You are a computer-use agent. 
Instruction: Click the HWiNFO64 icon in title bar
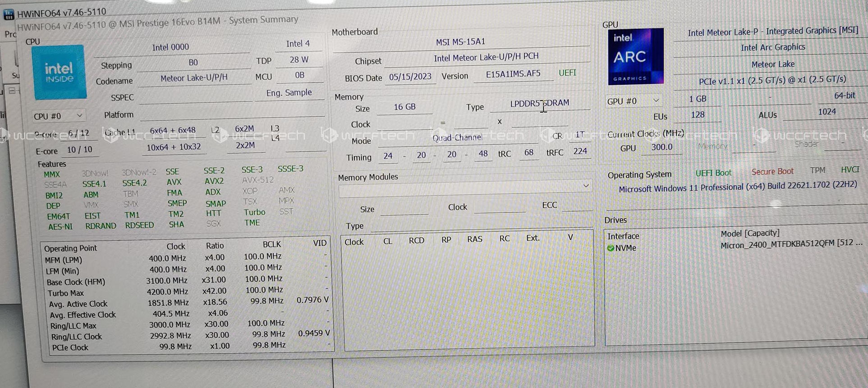click(x=9, y=14)
